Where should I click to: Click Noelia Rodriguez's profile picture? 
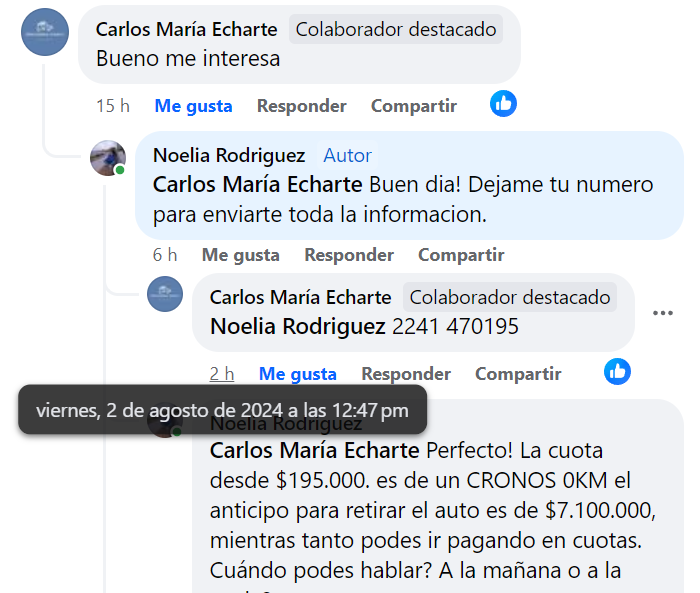tap(108, 158)
